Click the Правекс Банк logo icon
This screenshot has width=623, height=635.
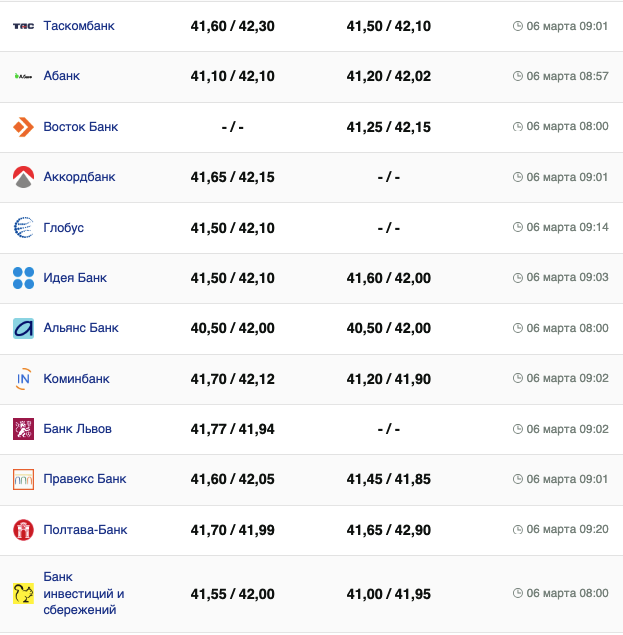click(23, 479)
